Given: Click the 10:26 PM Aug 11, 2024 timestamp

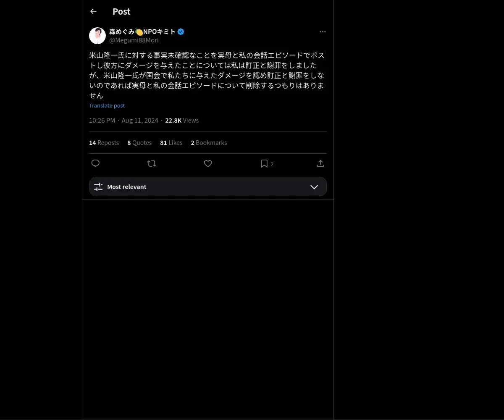Looking at the screenshot, I should tap(123, 121).
